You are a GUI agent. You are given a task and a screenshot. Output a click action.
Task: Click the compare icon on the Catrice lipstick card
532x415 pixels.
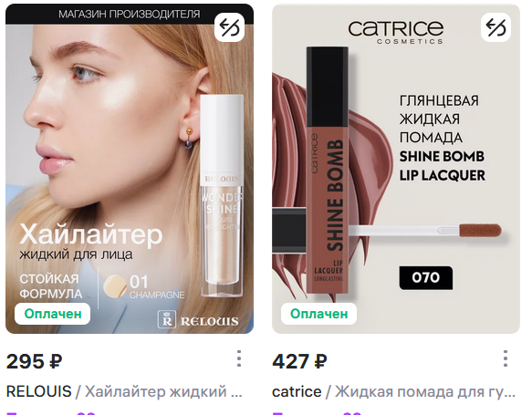pos(495,27)
